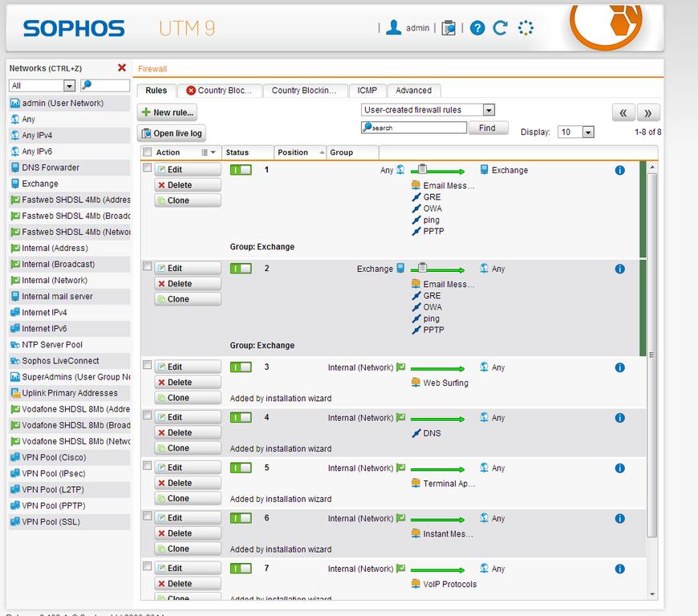Check the select-all checkbox in Action header
The width and height of the screenshot is (698, 616).
coord(147,152)
